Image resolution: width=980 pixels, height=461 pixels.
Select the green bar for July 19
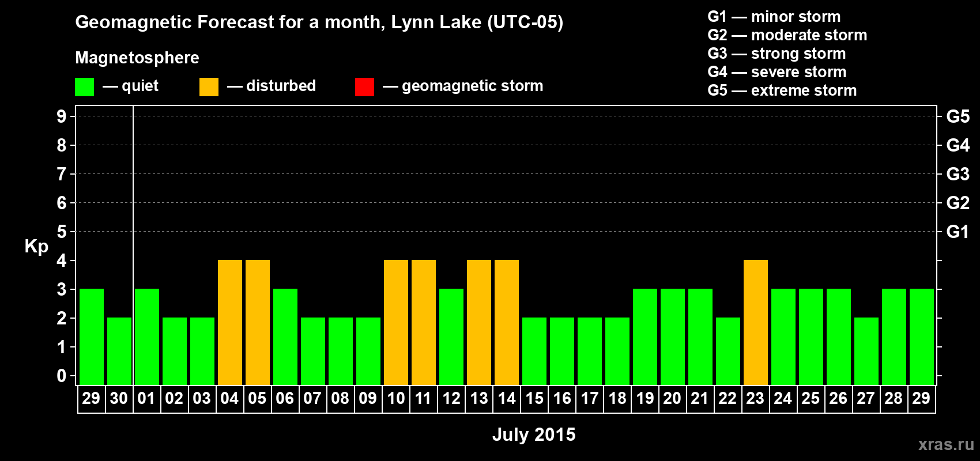(645, 337)
